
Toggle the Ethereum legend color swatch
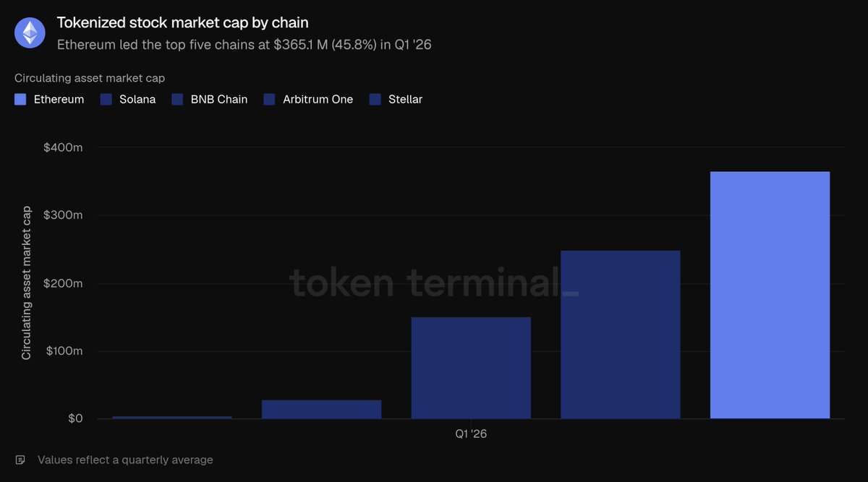click(x=20, y=100)
